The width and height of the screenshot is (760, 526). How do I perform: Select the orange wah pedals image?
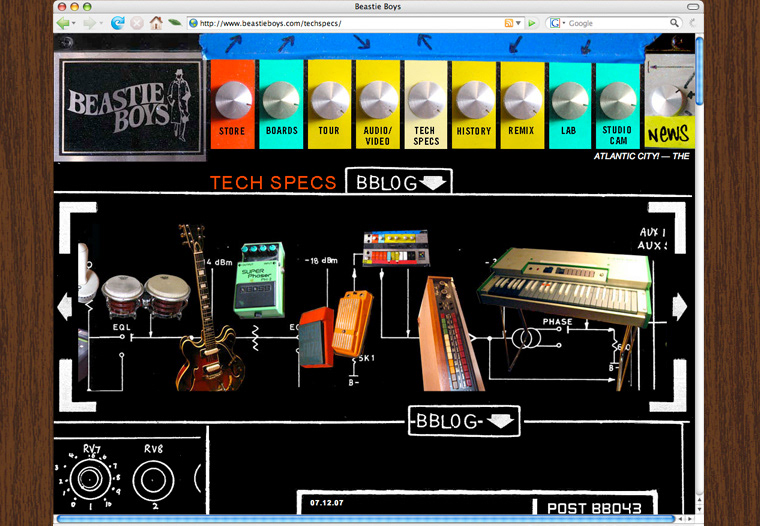[x=335, y=329]
